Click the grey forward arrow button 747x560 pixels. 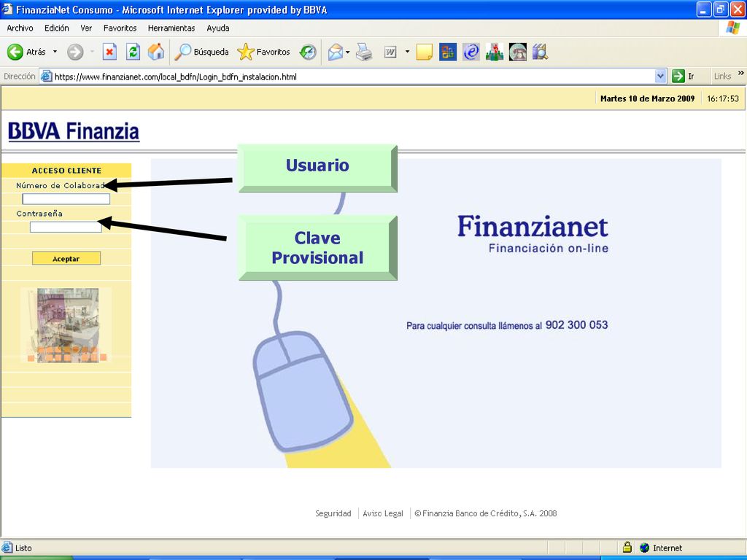pos(75,52)
